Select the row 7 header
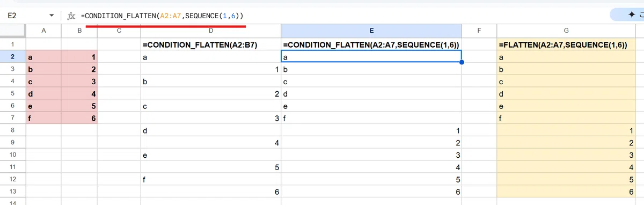The image size is (644, 205). click(13, 118)
